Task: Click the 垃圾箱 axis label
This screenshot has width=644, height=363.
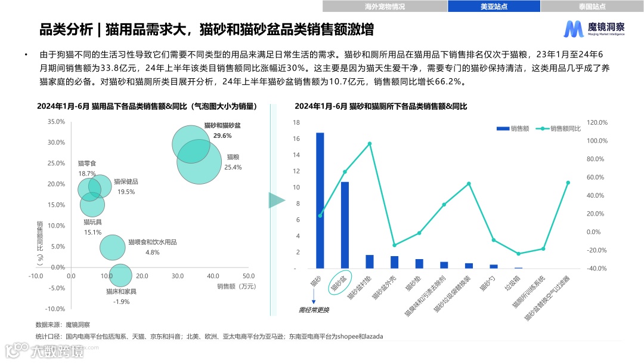Action: [513, 284]
